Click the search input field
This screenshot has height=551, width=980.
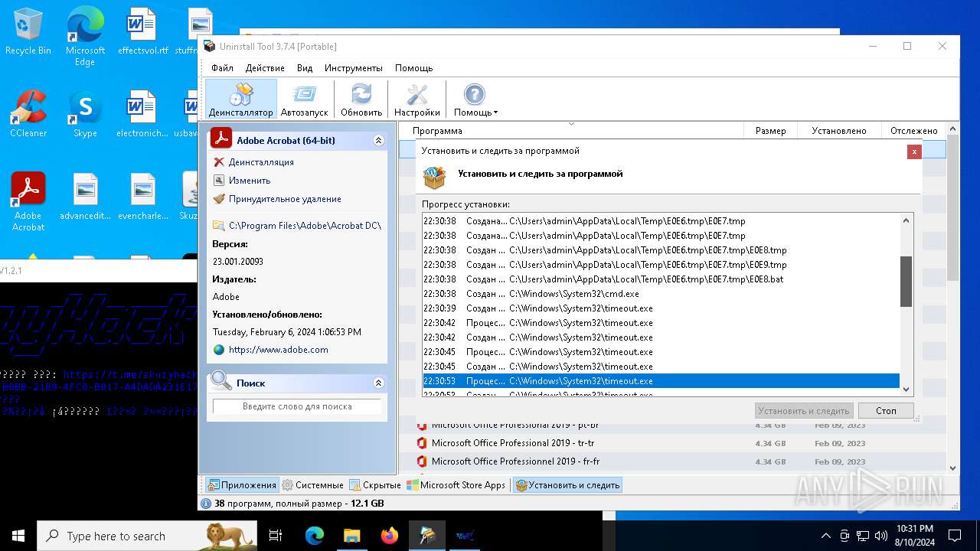297,406
